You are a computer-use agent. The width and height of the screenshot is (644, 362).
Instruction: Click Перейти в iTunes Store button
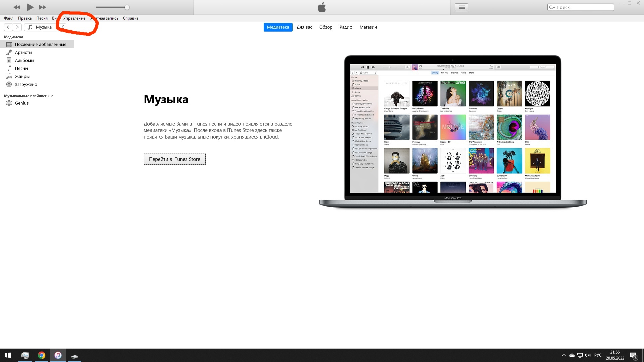pos(174,159)
